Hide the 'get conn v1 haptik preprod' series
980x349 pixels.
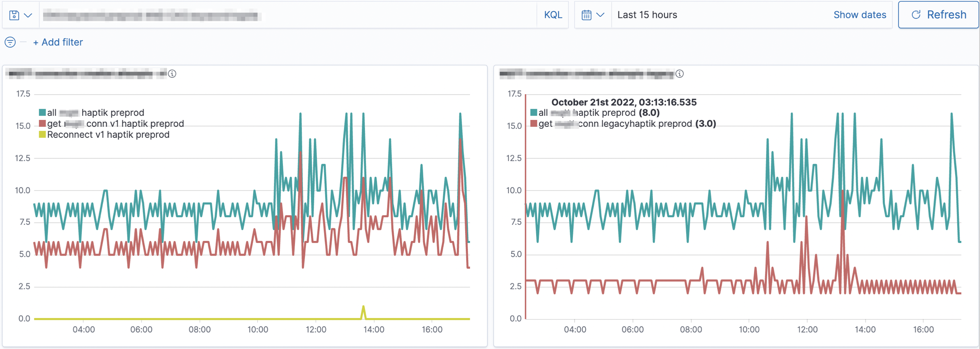115,123
